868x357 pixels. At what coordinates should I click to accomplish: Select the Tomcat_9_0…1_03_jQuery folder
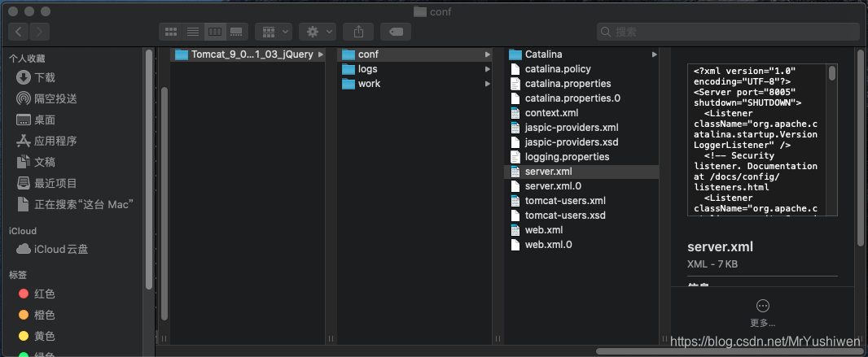pyautogui.click(x=248, y=54)
